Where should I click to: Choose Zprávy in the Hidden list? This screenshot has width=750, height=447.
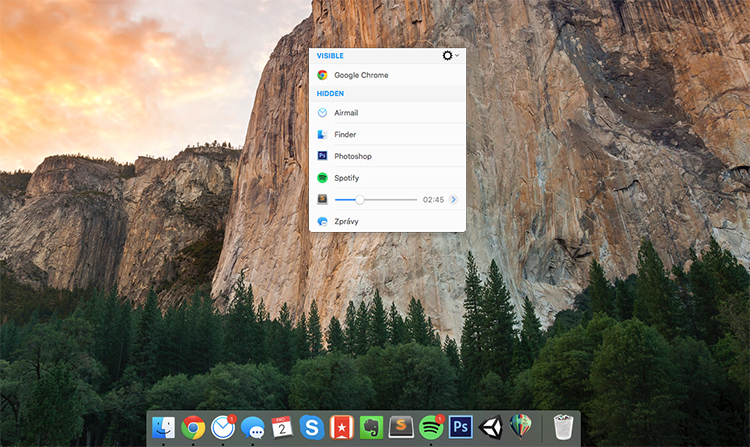point(346,221)
